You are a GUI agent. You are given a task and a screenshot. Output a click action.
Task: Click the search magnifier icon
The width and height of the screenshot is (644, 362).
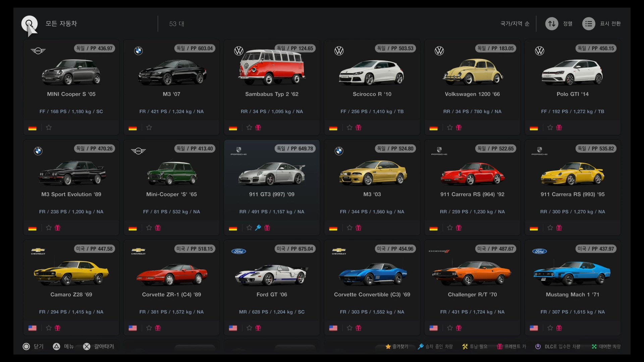click(30, 24)
